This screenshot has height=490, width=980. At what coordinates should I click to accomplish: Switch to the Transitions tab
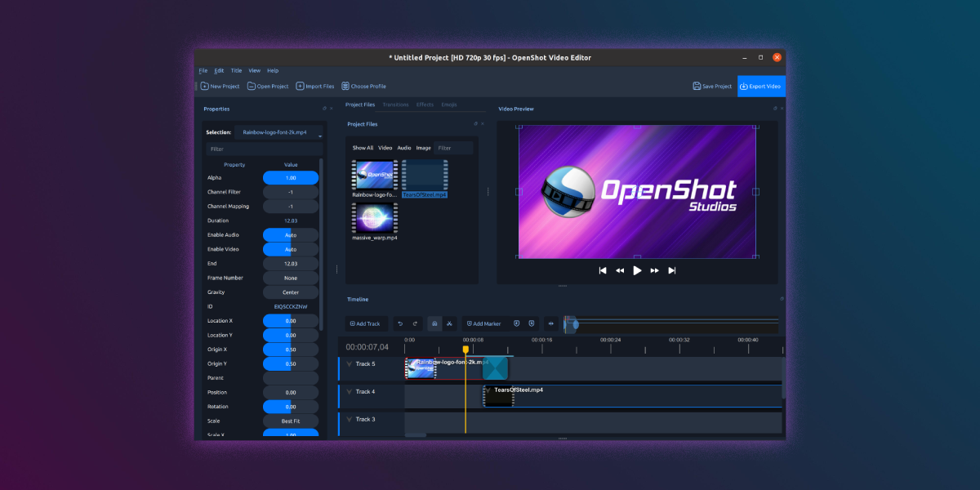(395, 105)
